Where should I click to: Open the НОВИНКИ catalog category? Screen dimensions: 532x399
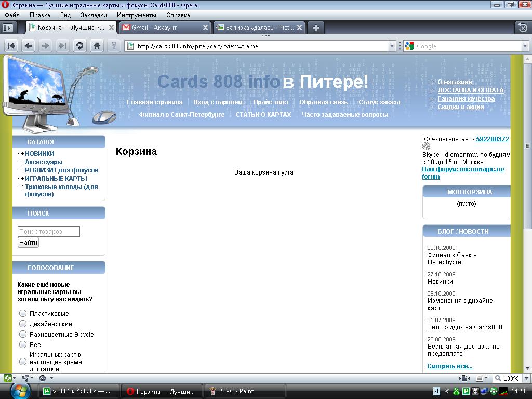pos(39,154)
